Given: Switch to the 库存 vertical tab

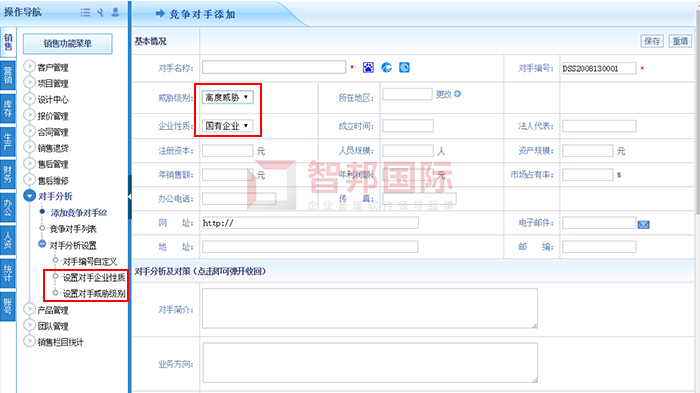Looking at the screenshot, I should coord(8,108).
